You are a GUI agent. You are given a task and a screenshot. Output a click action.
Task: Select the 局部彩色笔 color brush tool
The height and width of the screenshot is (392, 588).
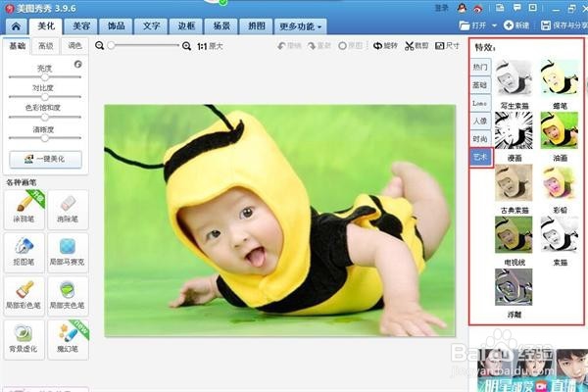[x=24, y=296]
